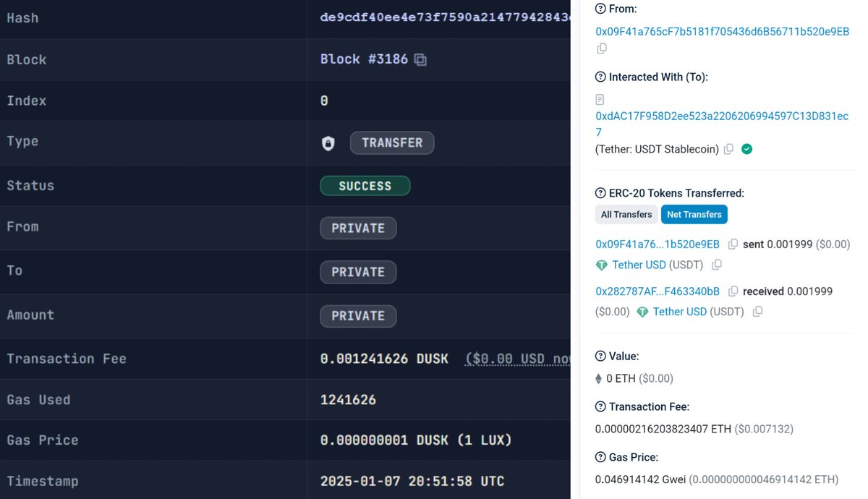Click the green verified checkmark icon
Viewport: 868px width, 499px height.
(747, 149)
